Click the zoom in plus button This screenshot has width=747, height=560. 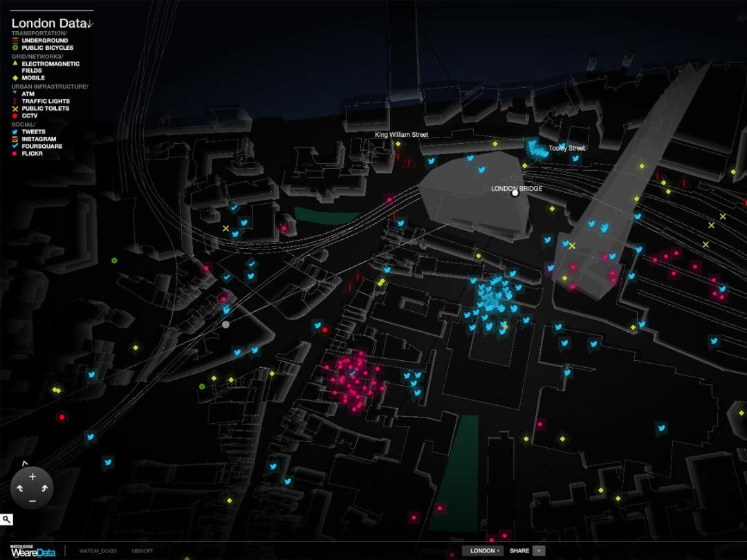pos(32,476)
